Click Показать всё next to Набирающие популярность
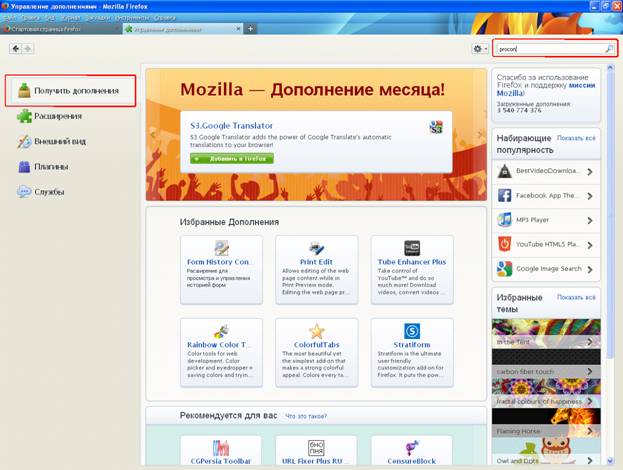The width and height of the screenshot is (623, 470). [x=576, y=138]
